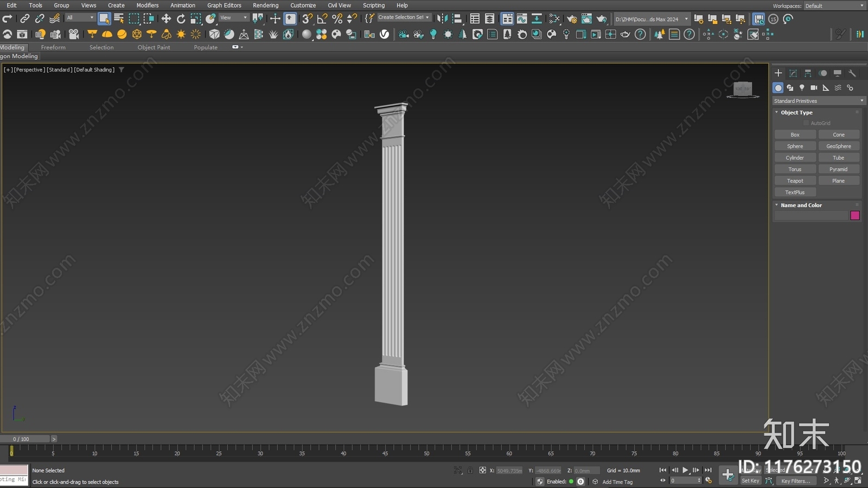Open the Motion panel tab
The image size is (868, 488).
tap(823, 73)
